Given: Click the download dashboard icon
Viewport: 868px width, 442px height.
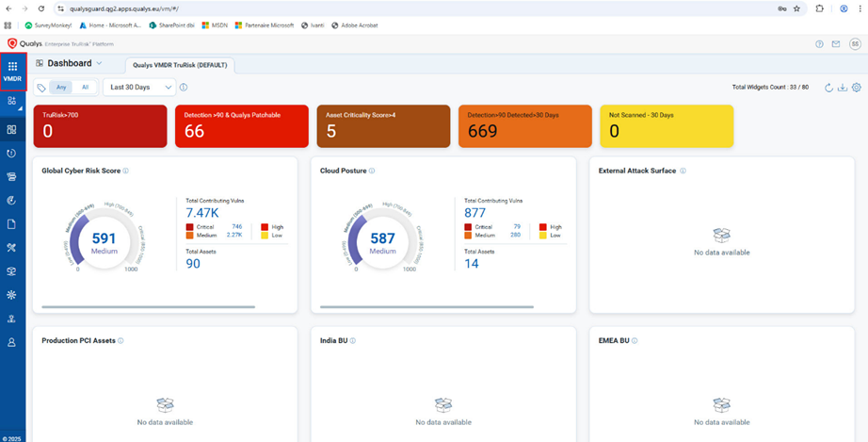Looking at the screenshot, I should [x=843, y=88].
